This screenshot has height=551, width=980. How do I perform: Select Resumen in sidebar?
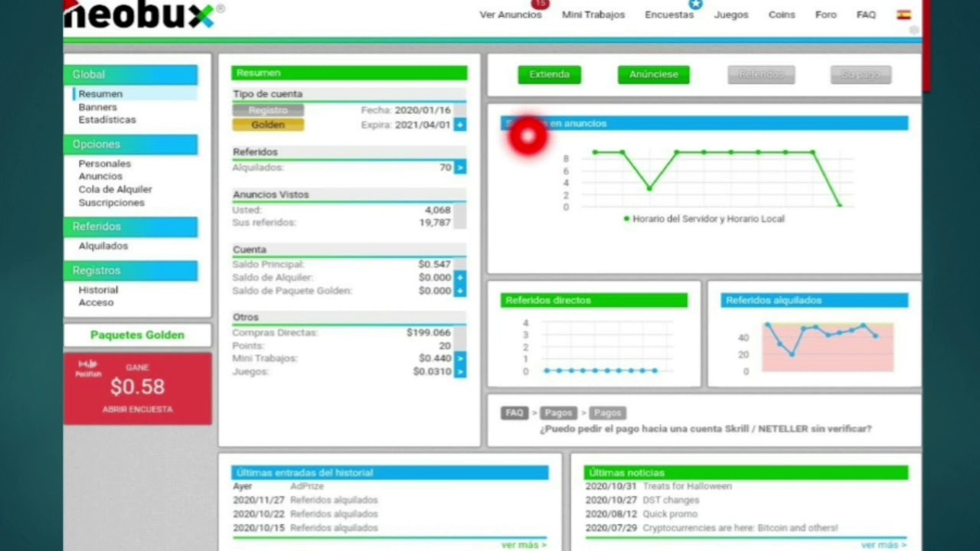pyautogui.click(x=100, y=94)
